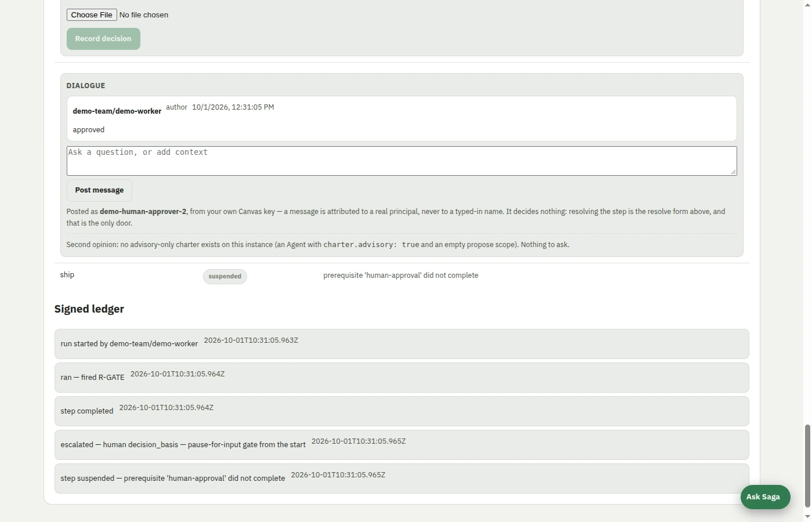Select ledger entry 'step suspended — prerequisite'

(x=401, y=478)
